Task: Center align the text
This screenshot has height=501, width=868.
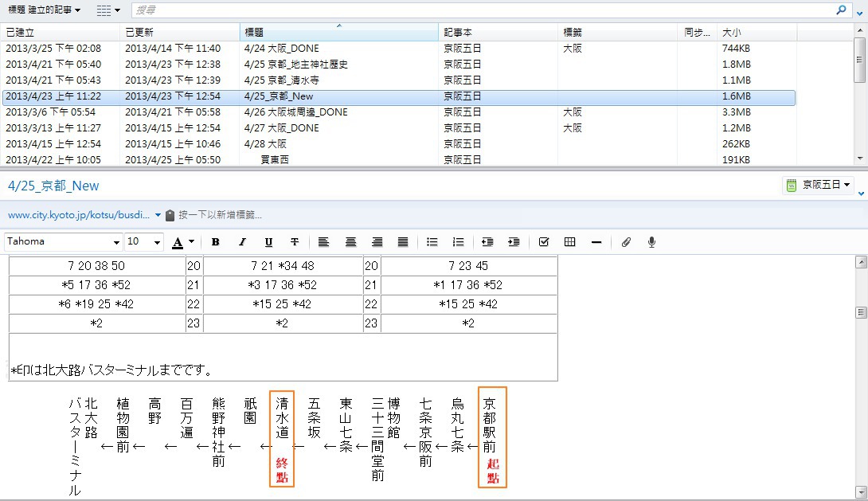Action: click(x=350, y=242)
